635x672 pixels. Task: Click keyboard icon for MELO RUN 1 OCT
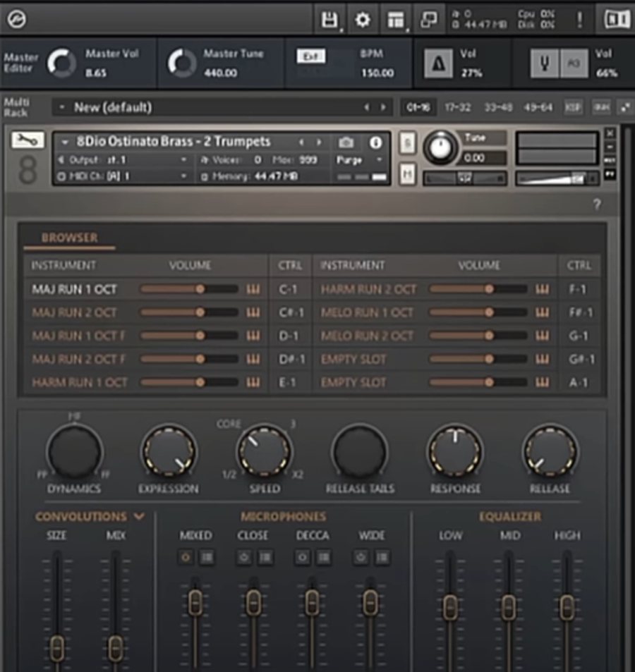(543, 313)
